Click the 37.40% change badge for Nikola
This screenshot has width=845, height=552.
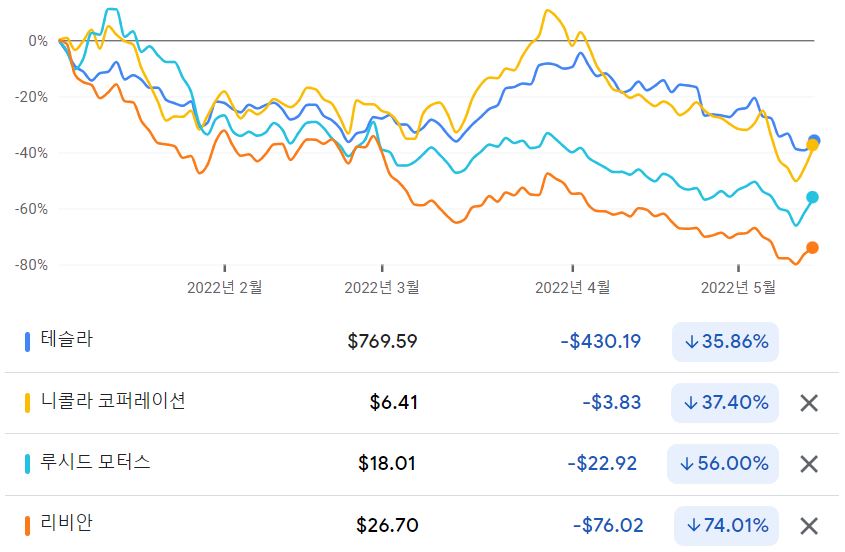click(726, 403)
